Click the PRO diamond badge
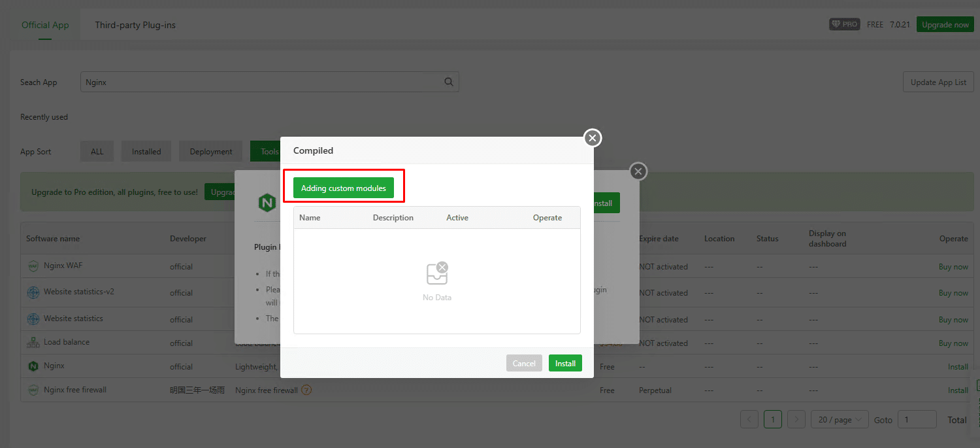The image size is (980, 448). tap(845, 25)
